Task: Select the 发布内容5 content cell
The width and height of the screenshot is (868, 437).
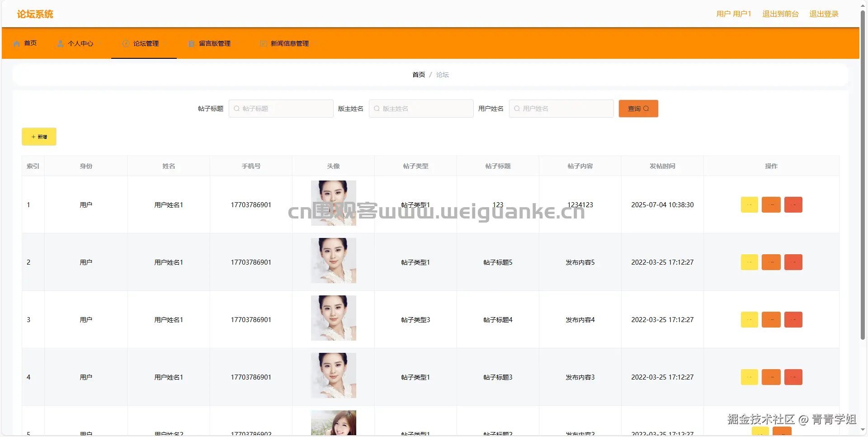Action: (580, 262)
